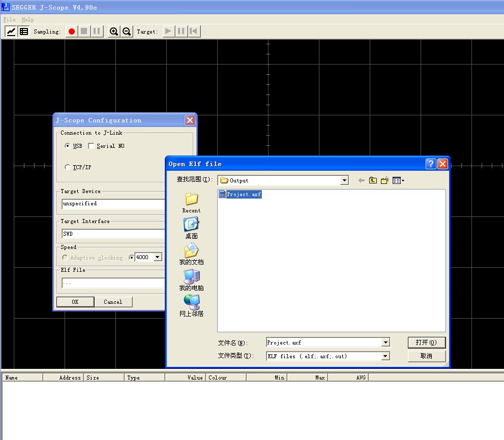Screen dimensions: 504x440
Task: Click the J-Link app icon in title bar
Action: 6,7
